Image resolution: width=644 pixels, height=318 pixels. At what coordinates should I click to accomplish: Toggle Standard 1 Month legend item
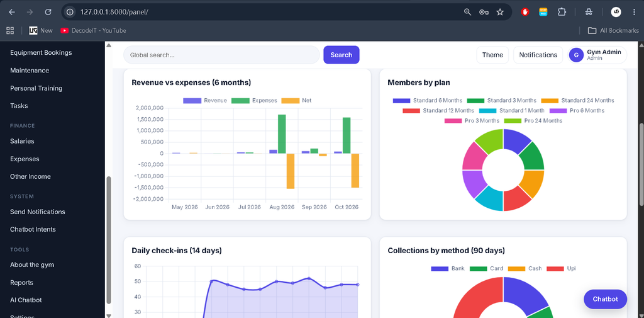coord(511,111)
